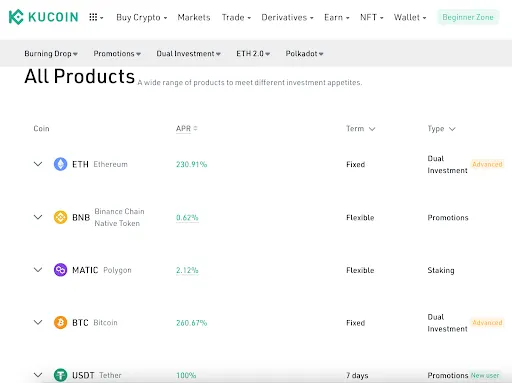The height and width of the screenshot is (383, 512).
Task: Expand the BNB row chevron
Action: (38, 217)
